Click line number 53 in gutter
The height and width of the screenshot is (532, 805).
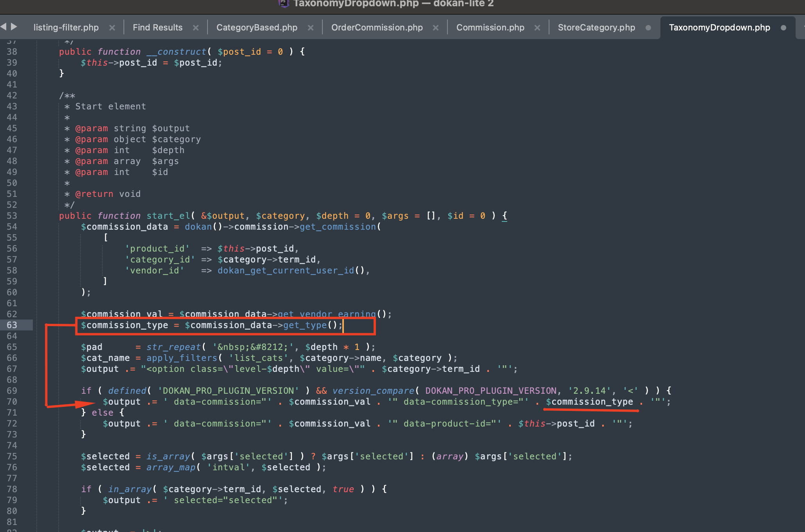point(12,216)
